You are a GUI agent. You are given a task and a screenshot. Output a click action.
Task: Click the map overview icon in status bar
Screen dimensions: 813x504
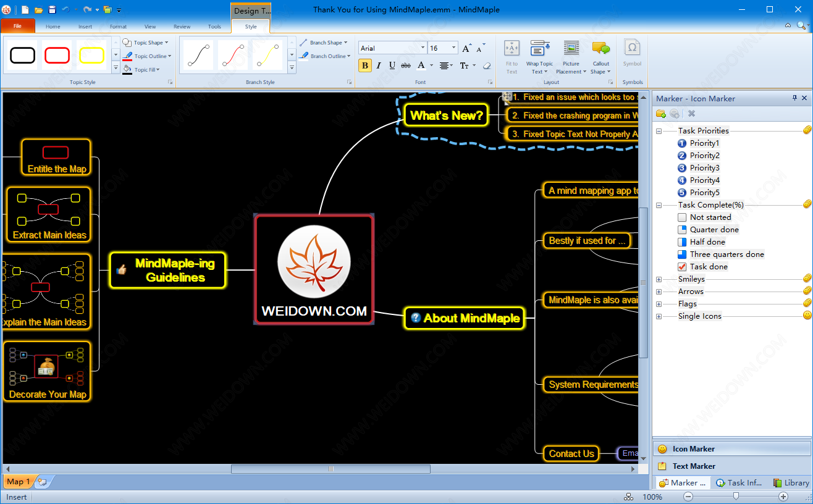click(x=628, y=497)
